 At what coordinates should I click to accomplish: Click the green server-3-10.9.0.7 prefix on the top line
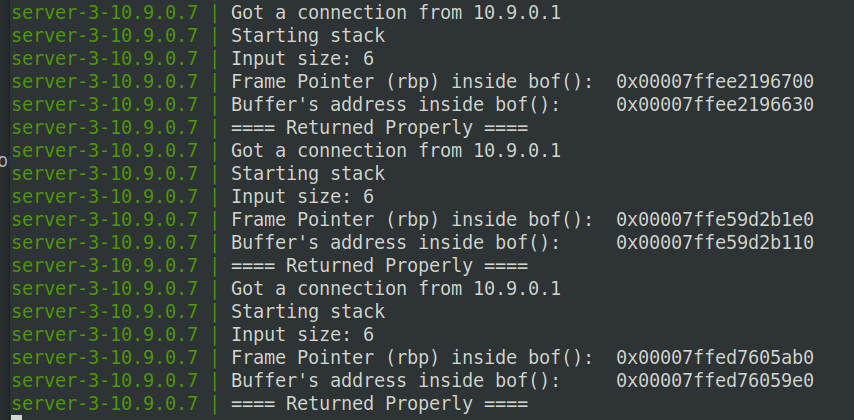click(104, 13)
